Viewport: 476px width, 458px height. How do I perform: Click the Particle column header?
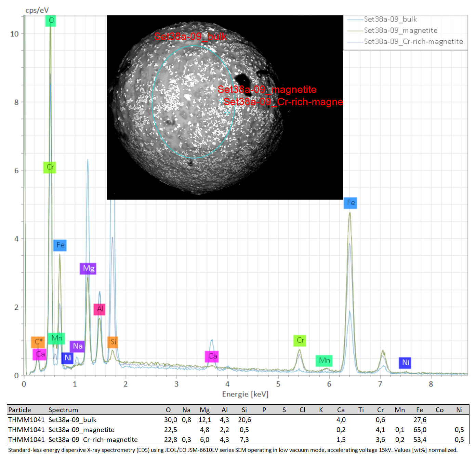[19, 410]
